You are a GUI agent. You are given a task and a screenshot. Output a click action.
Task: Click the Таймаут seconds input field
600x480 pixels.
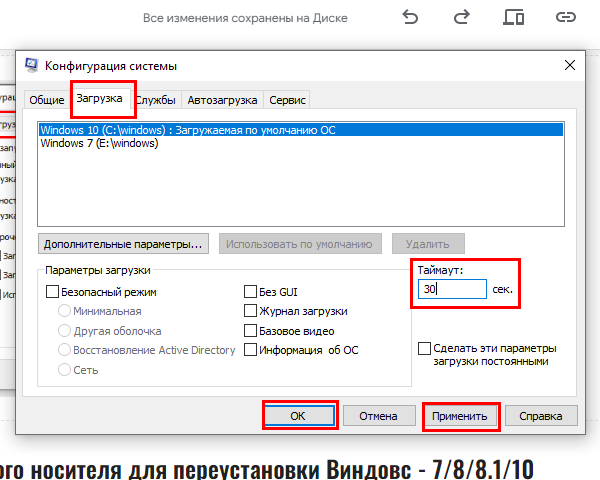pos(452,289)
